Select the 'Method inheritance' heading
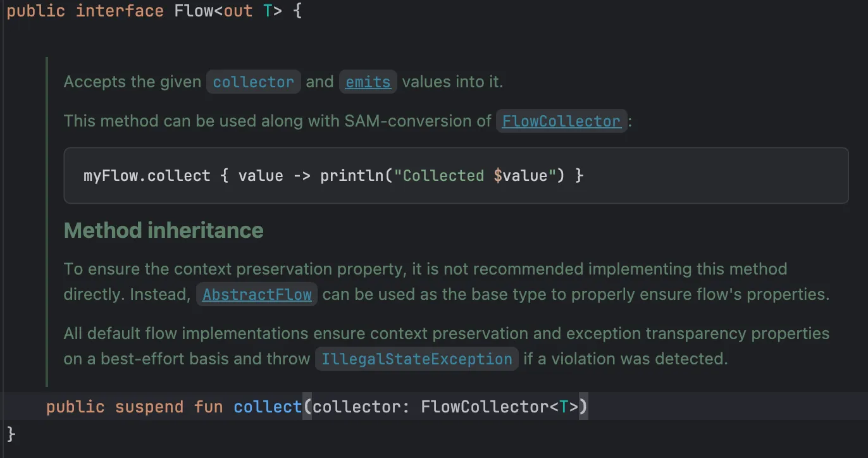868x458 pixels. pos(163,230)
